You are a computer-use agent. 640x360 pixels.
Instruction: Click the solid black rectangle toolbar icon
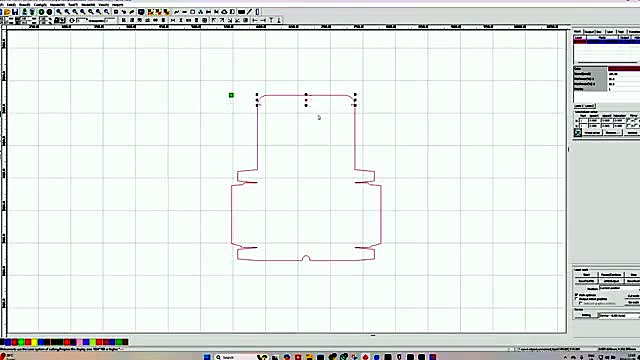coord(241,12)
